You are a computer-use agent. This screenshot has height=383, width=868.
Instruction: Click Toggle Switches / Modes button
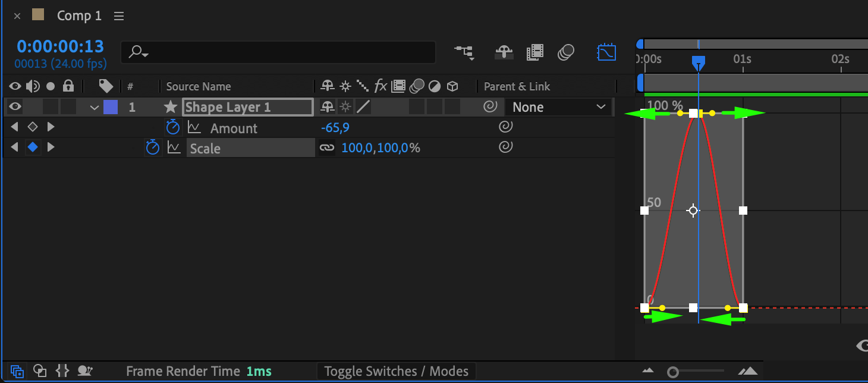[396, 372]
